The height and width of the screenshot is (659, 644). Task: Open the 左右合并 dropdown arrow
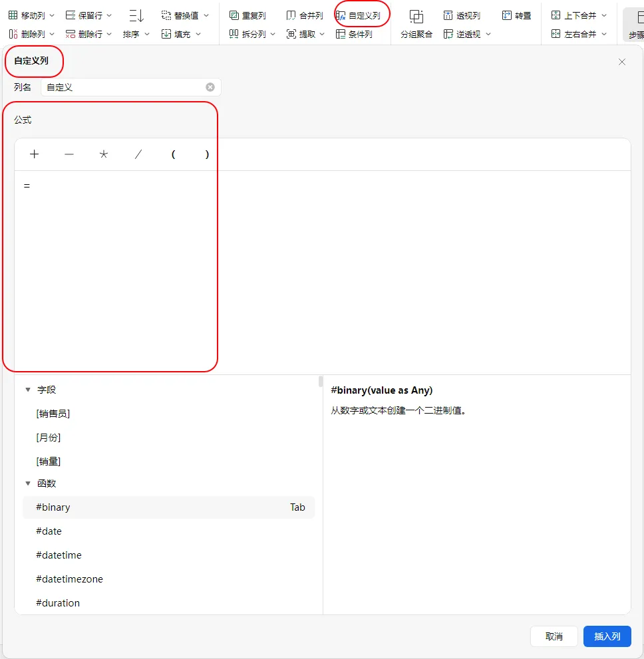coord(605,34)
